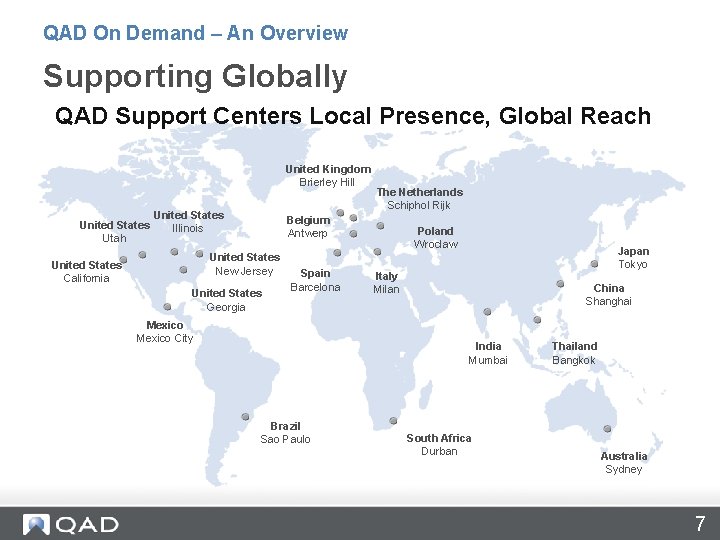Select the Tokyo, Japan marker dot
Screen dimensions: 720x540
594,264
